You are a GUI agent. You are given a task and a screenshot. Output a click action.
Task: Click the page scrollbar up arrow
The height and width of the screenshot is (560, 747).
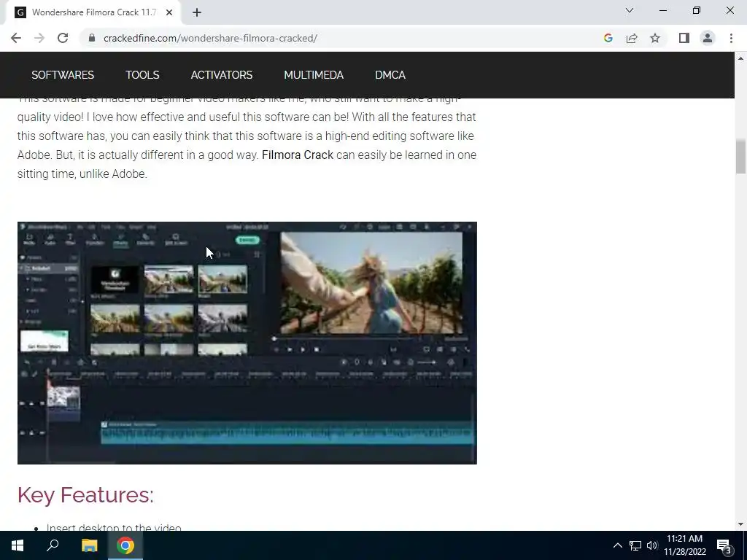[740, 58]
